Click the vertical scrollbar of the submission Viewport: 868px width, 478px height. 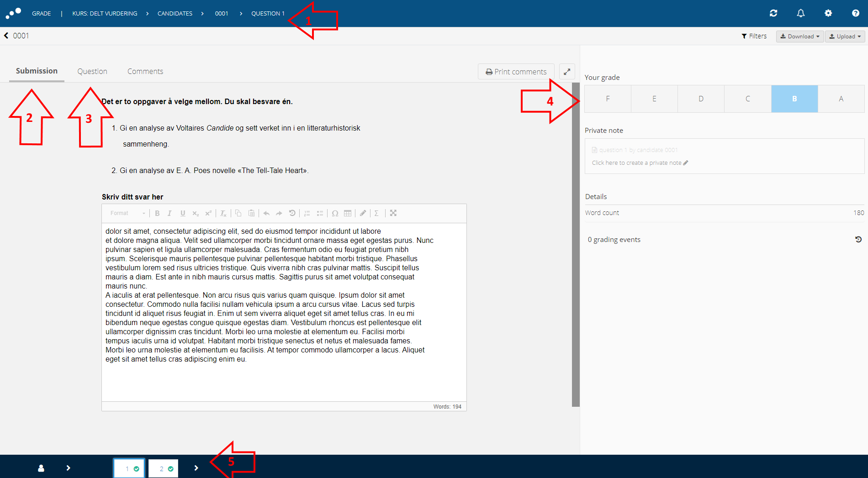pyautogui.click(x=576, y=244)
